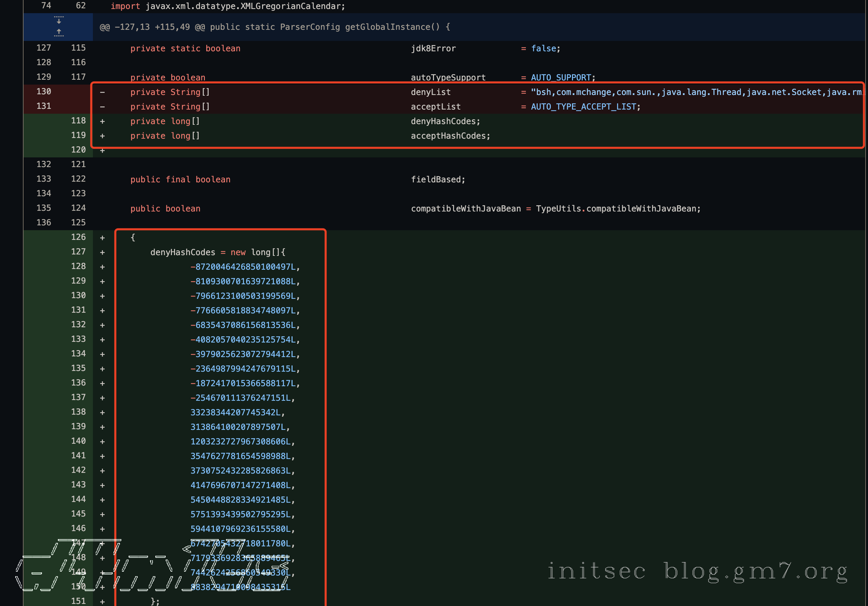Click the plus marker on the acceptHashCodes field line
Viewport: 868px width, 606px height.
coord(102,136)
